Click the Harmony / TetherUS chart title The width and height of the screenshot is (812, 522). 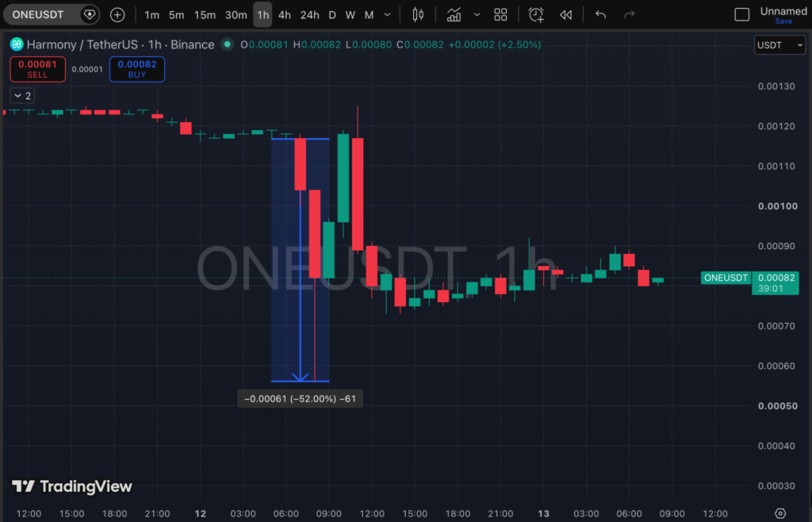[x=121, y=44]
